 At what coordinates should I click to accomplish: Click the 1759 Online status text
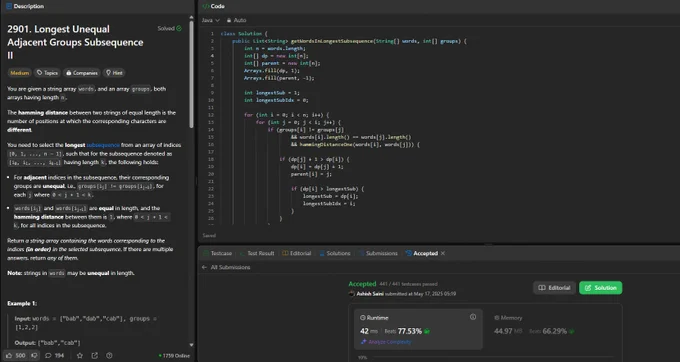[175, 355]
